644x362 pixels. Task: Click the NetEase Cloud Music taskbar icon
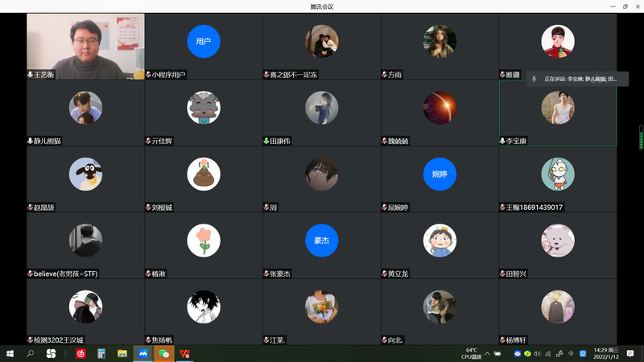coord(80,353)
